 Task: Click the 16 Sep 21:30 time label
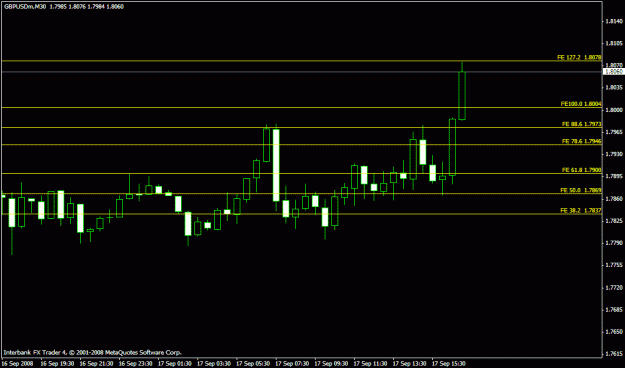96,364
